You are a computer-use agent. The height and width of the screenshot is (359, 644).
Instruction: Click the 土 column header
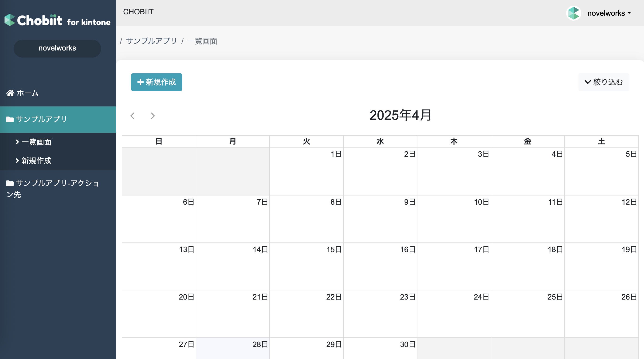[601, 141]
